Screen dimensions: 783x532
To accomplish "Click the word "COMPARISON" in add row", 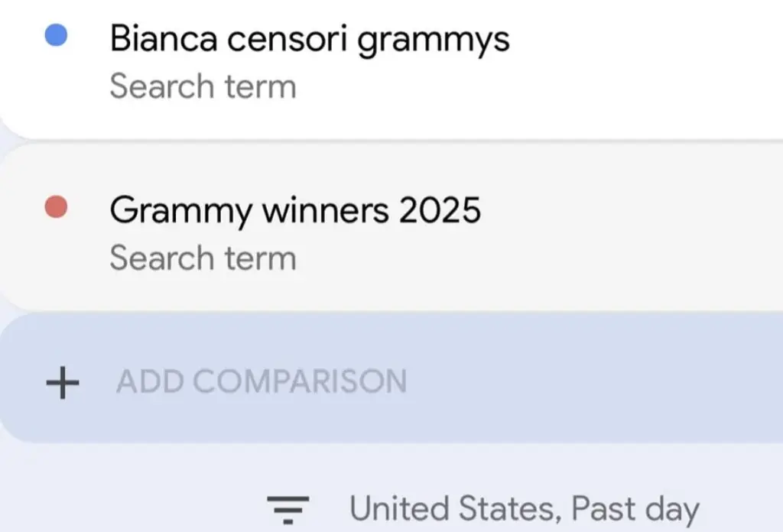I will tap(318, 381).
